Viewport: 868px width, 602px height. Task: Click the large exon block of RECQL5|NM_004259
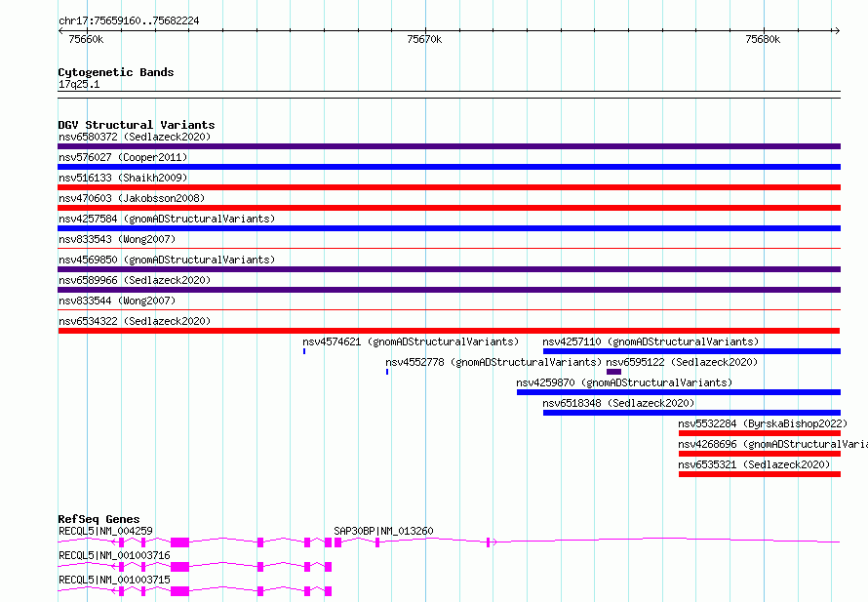[179, 542]
